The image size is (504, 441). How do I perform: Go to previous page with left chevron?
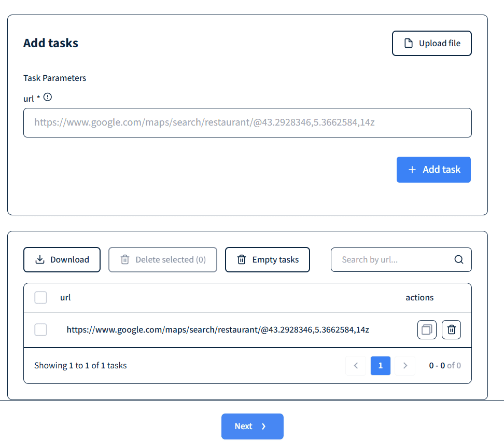356,365
